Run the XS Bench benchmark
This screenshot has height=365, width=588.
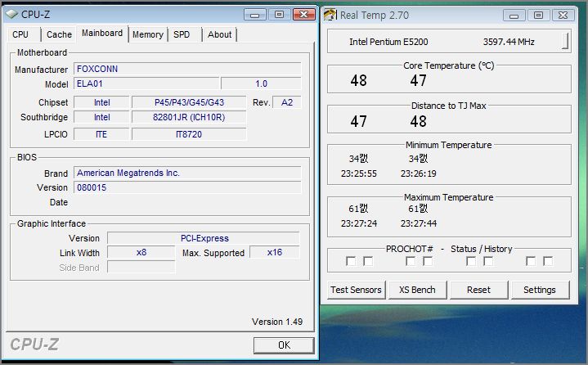point(417,290)
